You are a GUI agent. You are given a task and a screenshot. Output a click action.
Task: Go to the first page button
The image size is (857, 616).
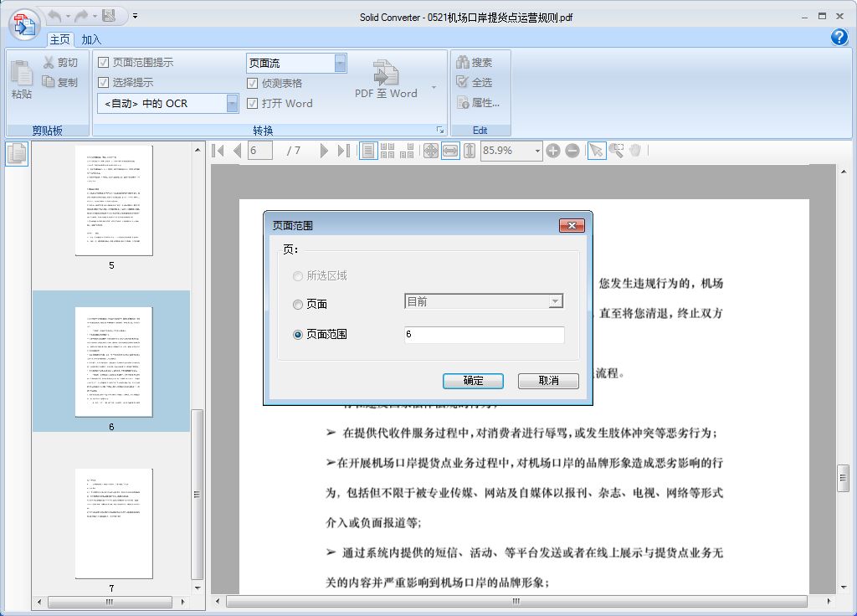point(218,151)
